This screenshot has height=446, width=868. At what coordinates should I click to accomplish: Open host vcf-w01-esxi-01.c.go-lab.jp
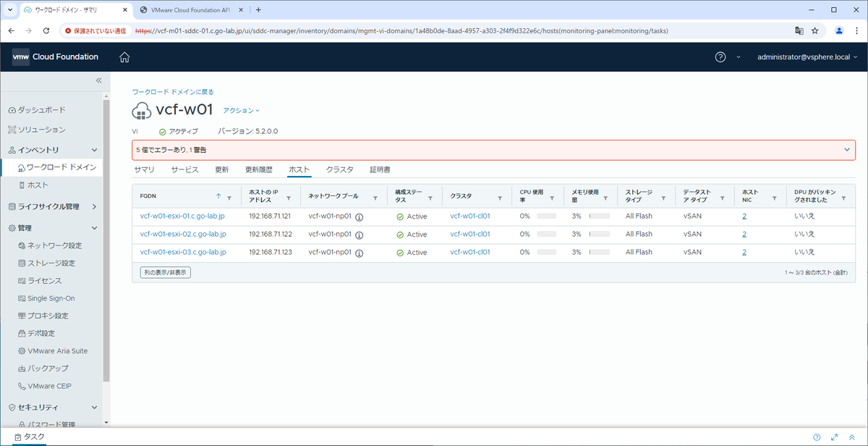(183, 216)
